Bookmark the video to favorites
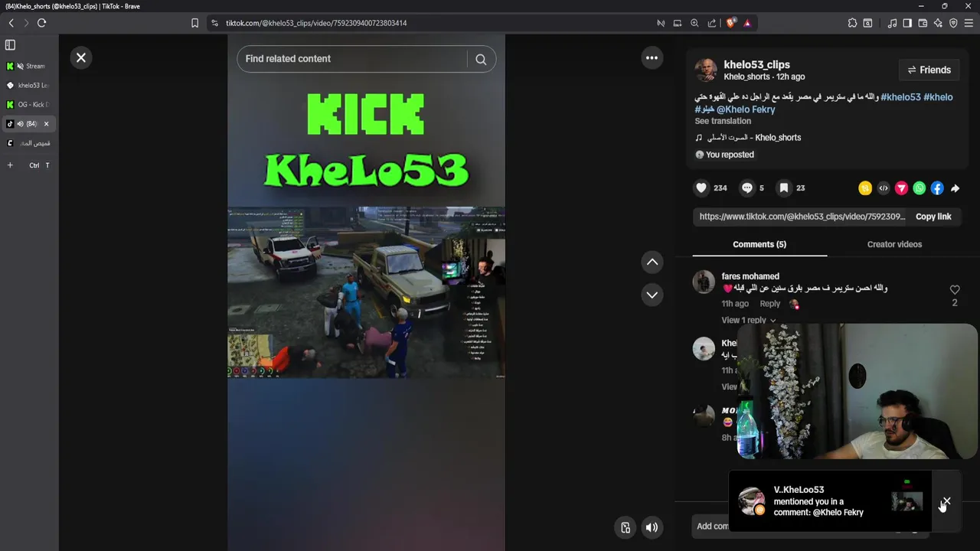The width and height of the screenshot is (980, 551). tap(784, 187)
